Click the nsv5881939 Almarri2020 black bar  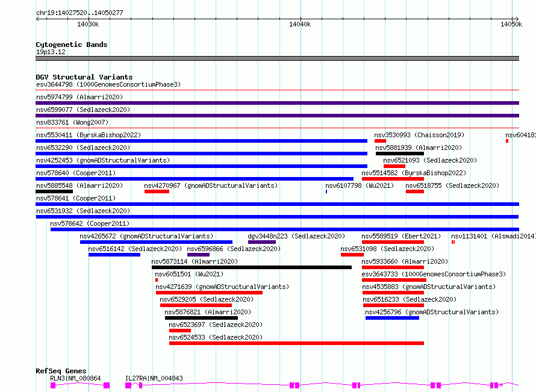point(400,154)
